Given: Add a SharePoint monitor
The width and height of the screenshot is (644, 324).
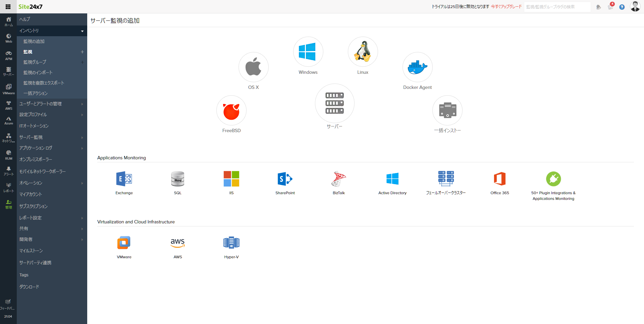Looking at the screenshot, I should [x=285, y=179].
